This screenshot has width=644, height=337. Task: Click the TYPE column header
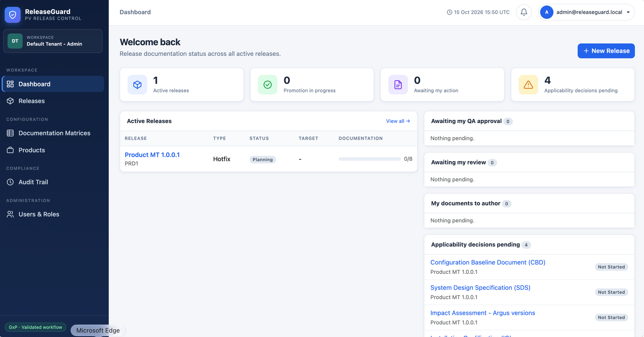(219, 138)
